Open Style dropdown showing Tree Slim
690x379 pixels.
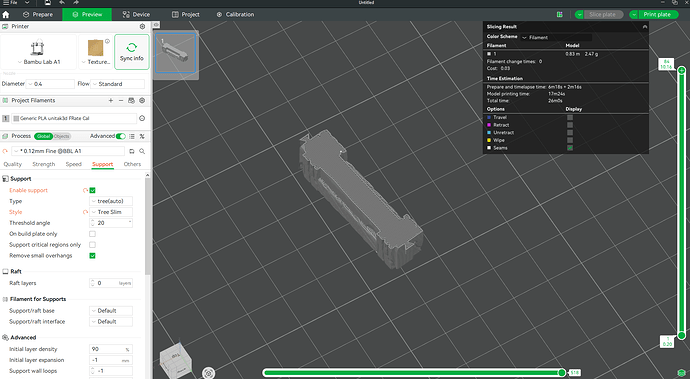[x=111, y=212]
